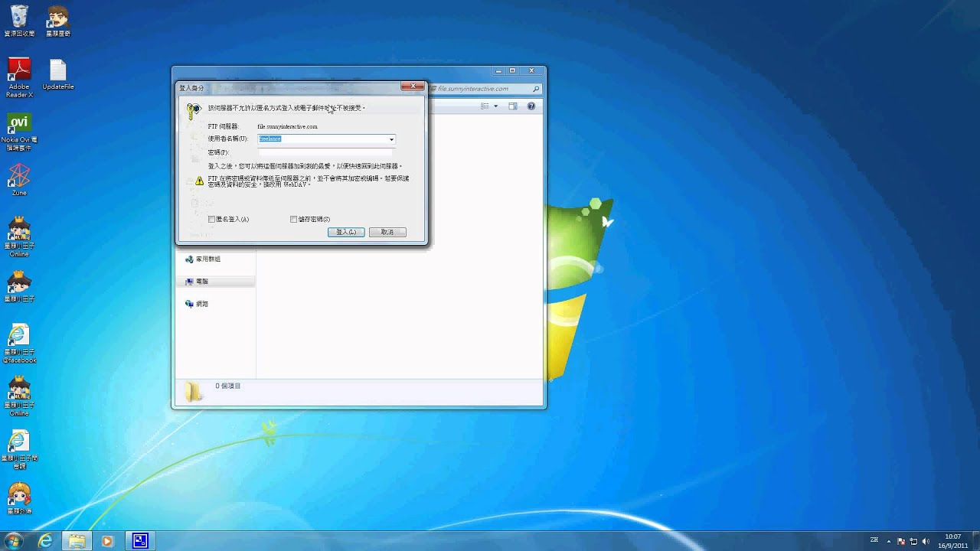Close the login dialog with X
The height and width of the screenshot is (551, 980).
click(x=413, y=86)
